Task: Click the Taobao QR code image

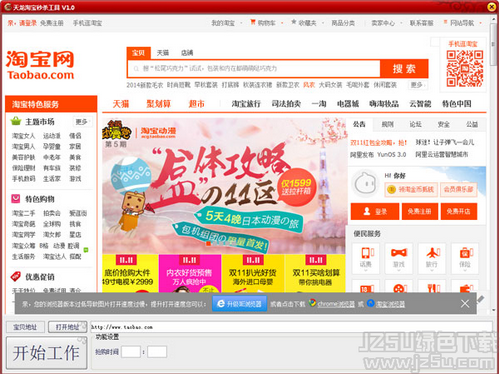Action: 465,68
